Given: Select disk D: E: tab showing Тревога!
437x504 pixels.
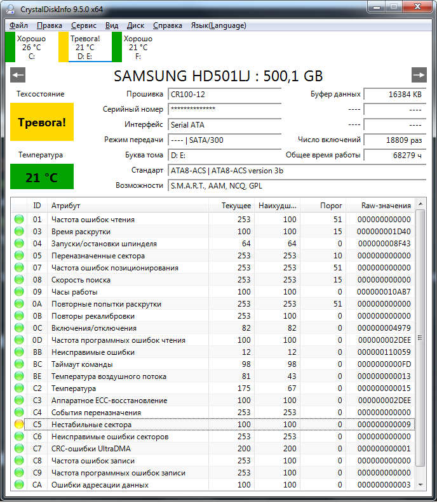Looking at the screenshot, I should click(85, 47).
